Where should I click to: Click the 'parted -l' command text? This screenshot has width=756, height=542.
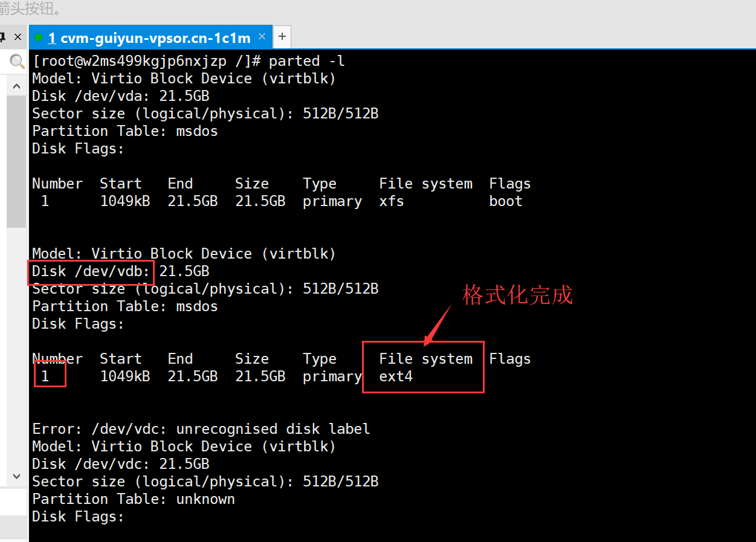click(307, 61)
